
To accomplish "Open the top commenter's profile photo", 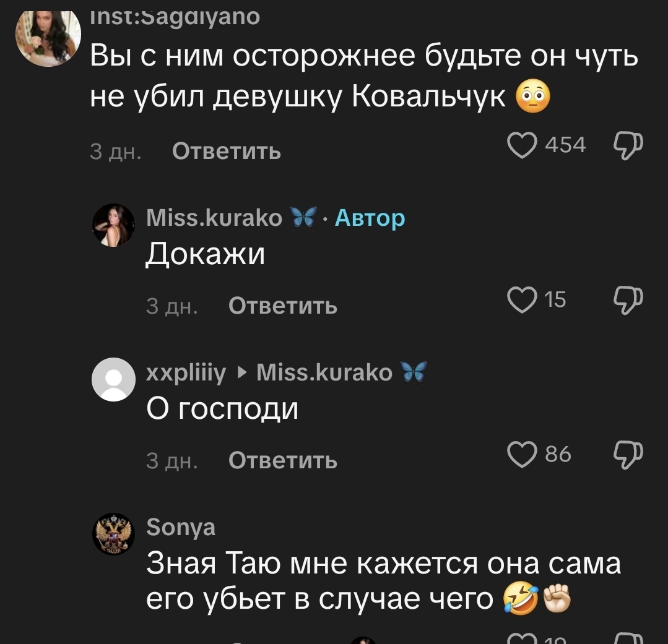I will click(48, 37).
